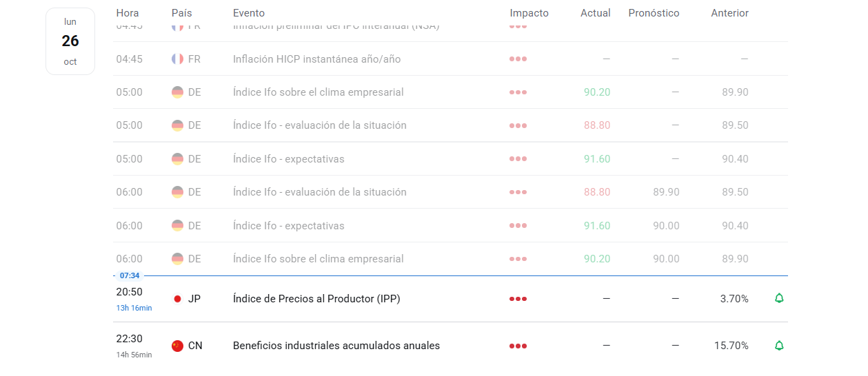The height and width of the screenshot is (376, 868).
Task: Click country code JP in the 20:50 row
Action: tap(194, 299)
